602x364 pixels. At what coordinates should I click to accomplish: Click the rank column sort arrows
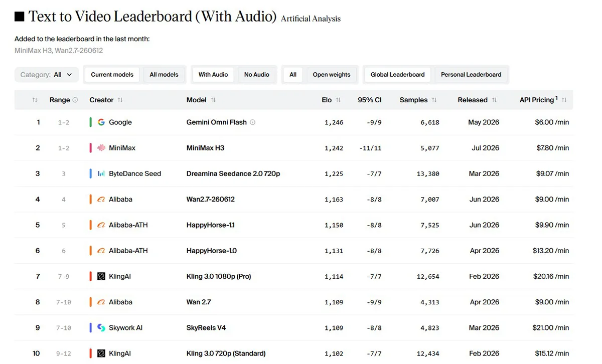[35, 100]
